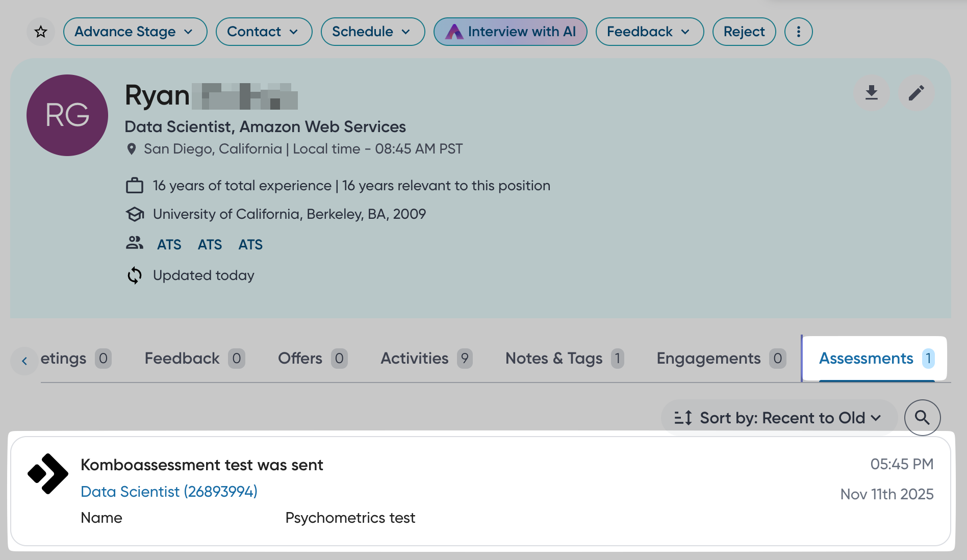This screenshot has width=967, height=560.
Task: Change Sort by: Recent to Old
Action: tap(778, 418)
